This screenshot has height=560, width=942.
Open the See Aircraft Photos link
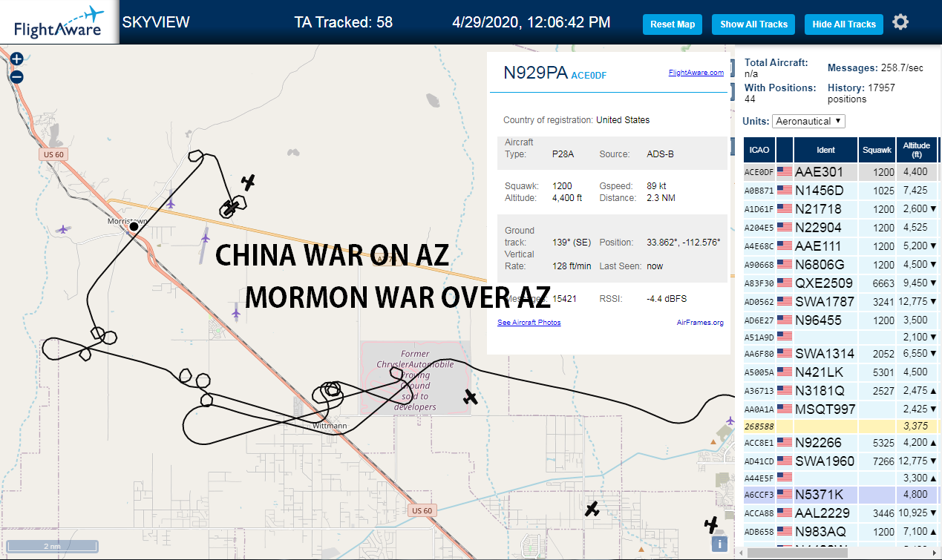[x=529, y=323]
